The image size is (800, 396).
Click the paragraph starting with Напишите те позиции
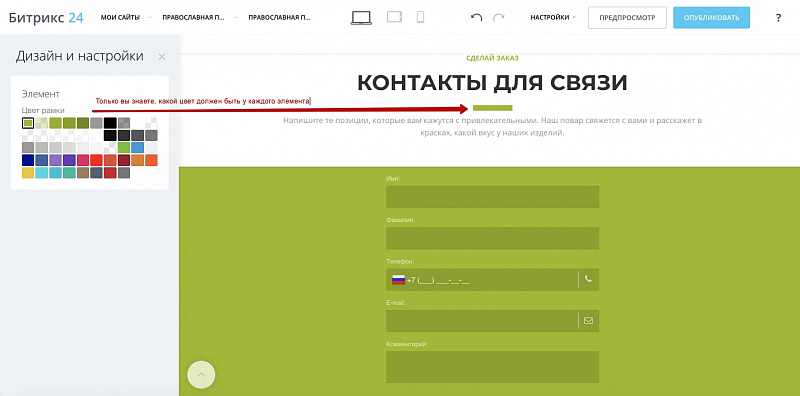492,127
